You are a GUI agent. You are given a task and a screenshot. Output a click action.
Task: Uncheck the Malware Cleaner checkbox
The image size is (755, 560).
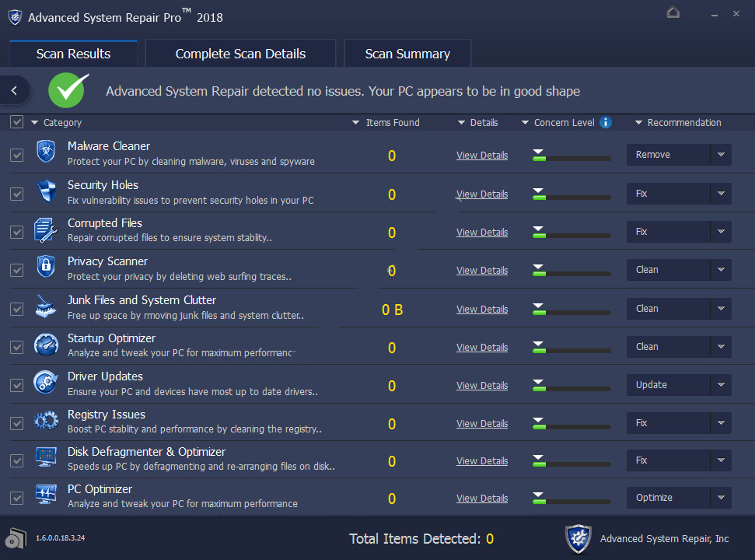pos(17,155)
